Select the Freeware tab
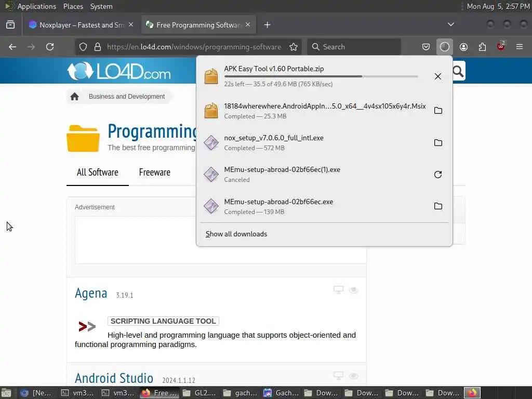Image resolution: width=532 pixels, height=399 pixels. [155, 172]
